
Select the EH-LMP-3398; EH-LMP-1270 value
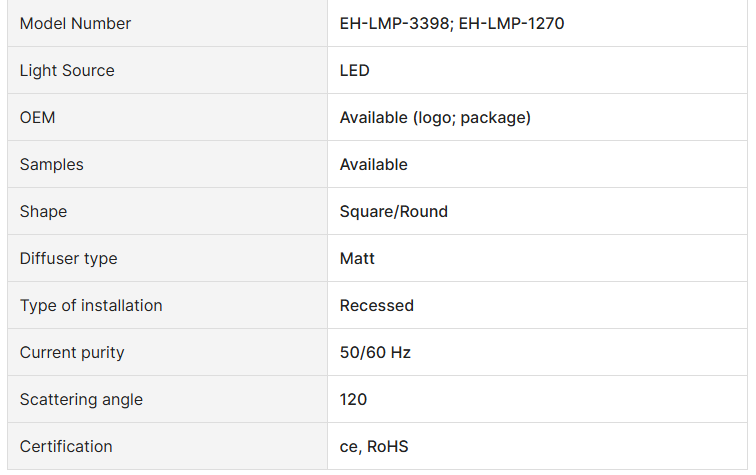point(452,23)
